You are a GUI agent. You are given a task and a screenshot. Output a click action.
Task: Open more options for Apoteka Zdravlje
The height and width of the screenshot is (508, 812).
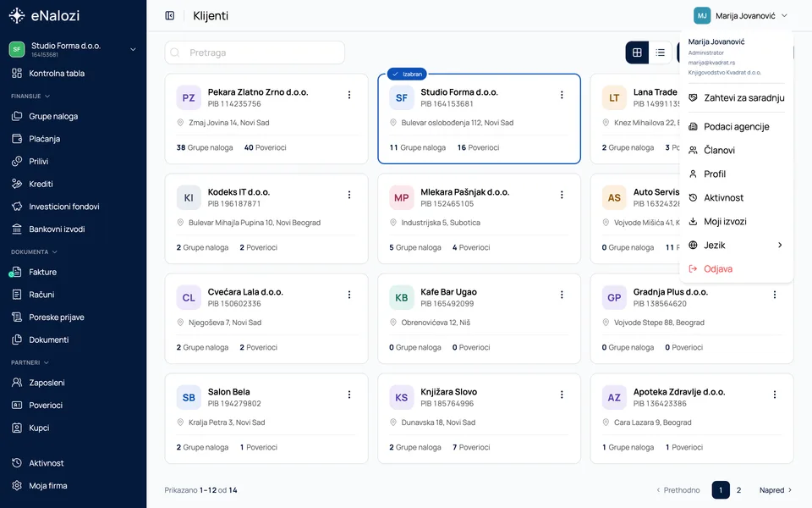tap(774, 395)
